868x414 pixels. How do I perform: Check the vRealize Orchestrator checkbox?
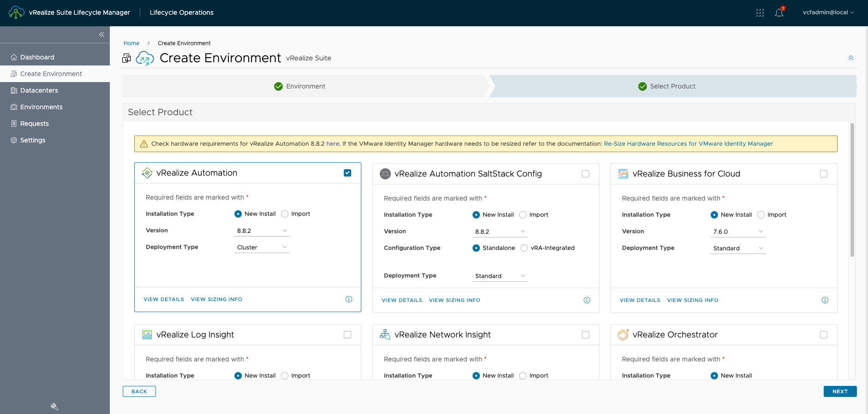824,335
